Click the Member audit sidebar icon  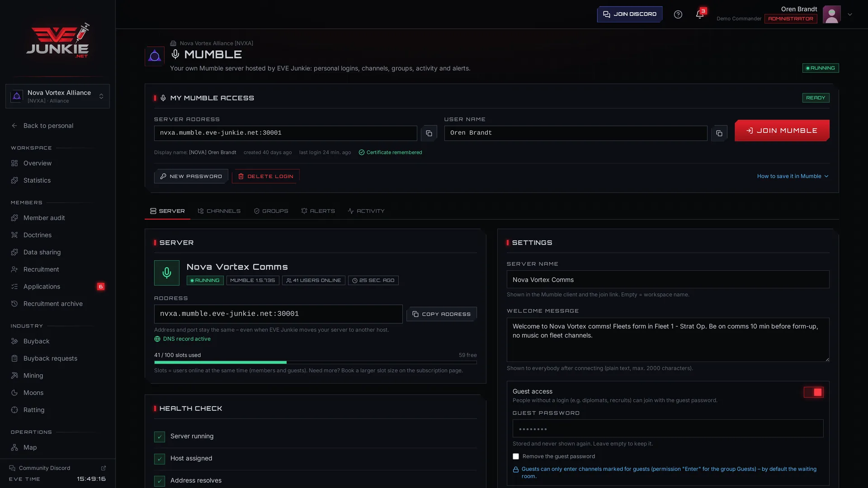pos(14,218)
